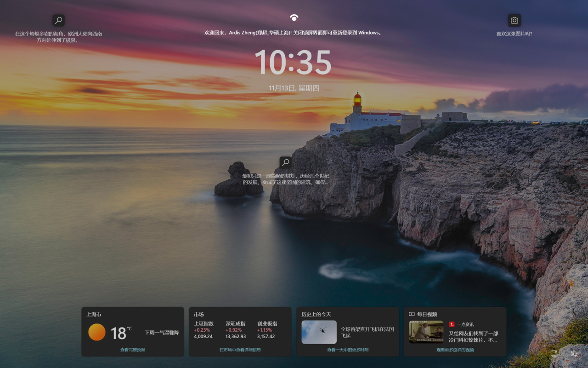
Task: Open the network status icon
Action: (554, 353)
